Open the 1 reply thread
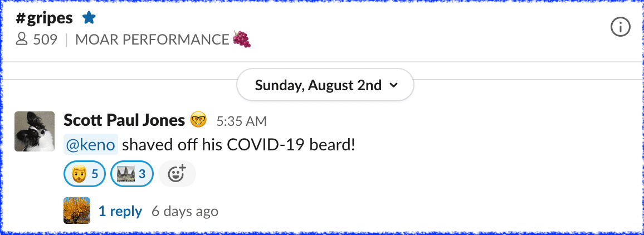The height and width of the screenshot is (235, 644). pyautogui.click(x=120, y=211)
